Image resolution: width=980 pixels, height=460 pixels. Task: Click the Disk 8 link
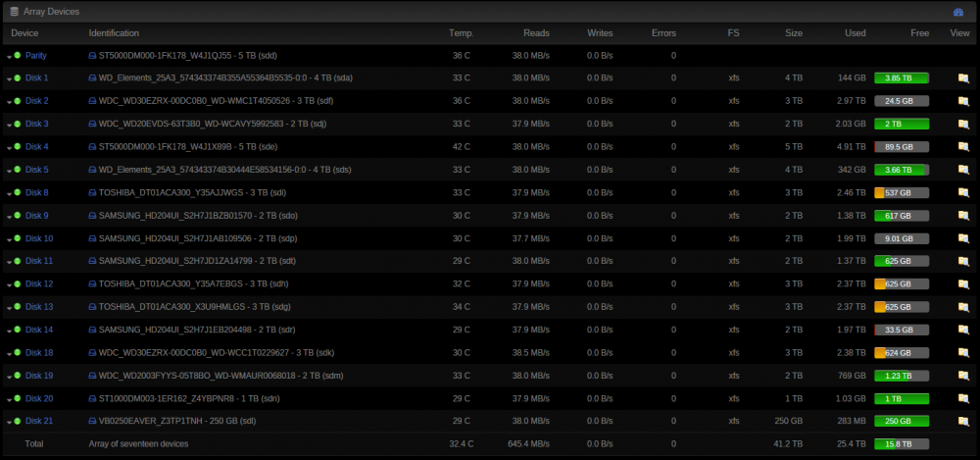point(37,193)
